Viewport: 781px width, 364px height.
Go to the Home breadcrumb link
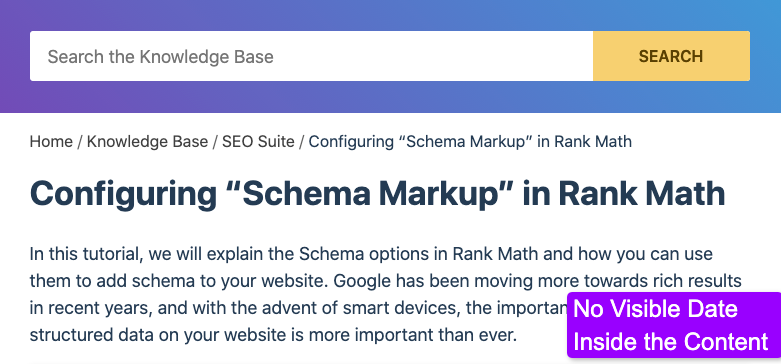[51, 141]
